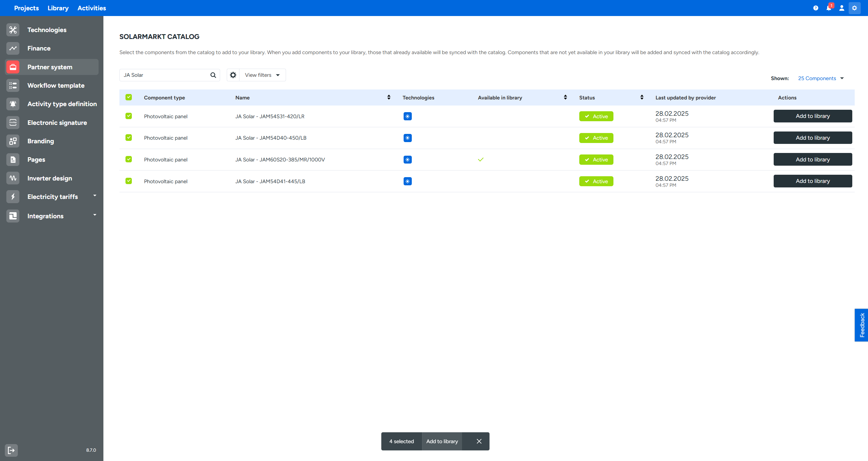868x461 pixels.
Task: Click photovoltaic technology icon for JAM54S31-420/LR
Action: 407,116
